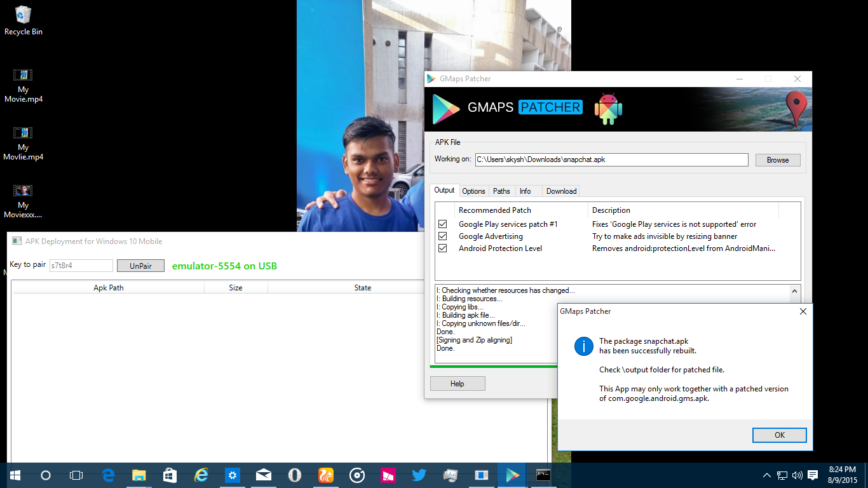Click the blue info icon in the dialog
This screenshot has height=488, width=868.
583,346
